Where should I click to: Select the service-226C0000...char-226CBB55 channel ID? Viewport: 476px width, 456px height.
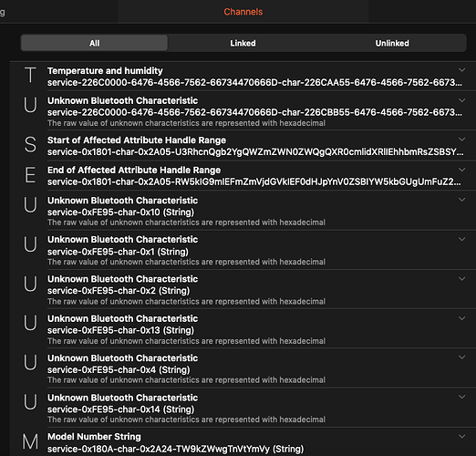pos(254,112)
